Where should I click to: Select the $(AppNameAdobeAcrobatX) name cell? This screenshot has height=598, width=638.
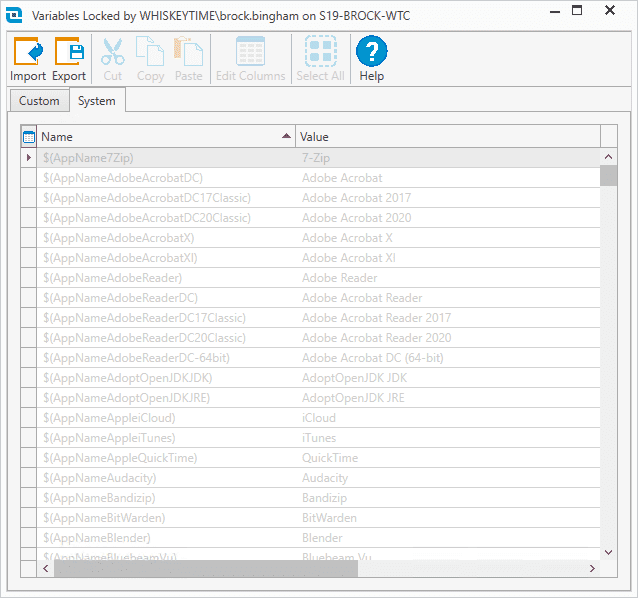166,238
